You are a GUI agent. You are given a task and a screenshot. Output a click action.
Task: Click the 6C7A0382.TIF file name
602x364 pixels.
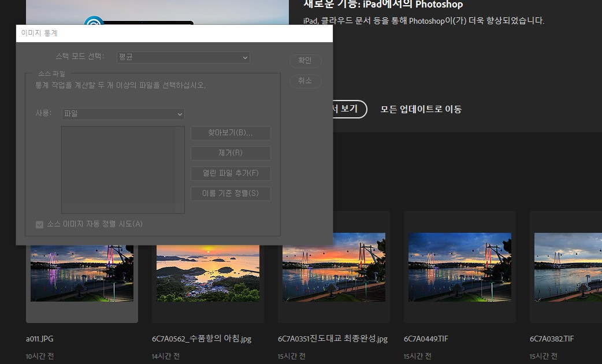click(x=552, y=339)
